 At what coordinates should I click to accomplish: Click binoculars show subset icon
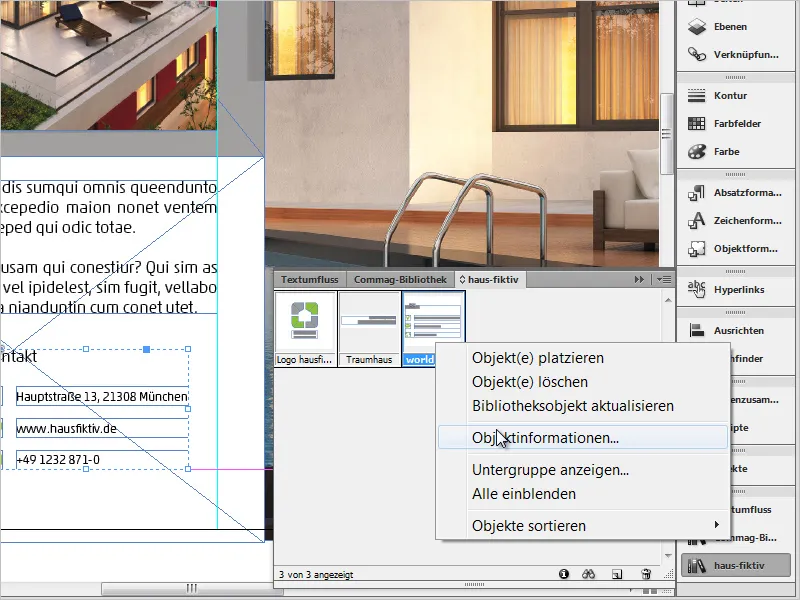tap(589, 574)
